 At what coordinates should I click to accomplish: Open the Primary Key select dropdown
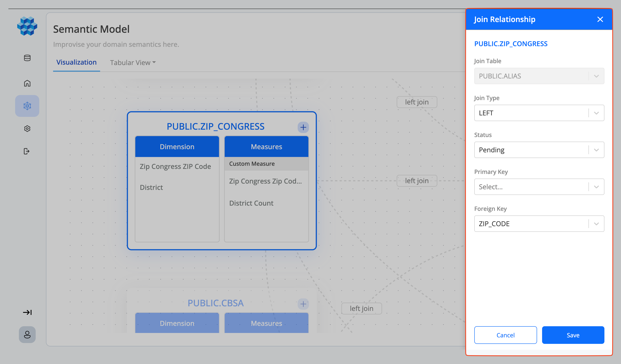click(539, 187)
